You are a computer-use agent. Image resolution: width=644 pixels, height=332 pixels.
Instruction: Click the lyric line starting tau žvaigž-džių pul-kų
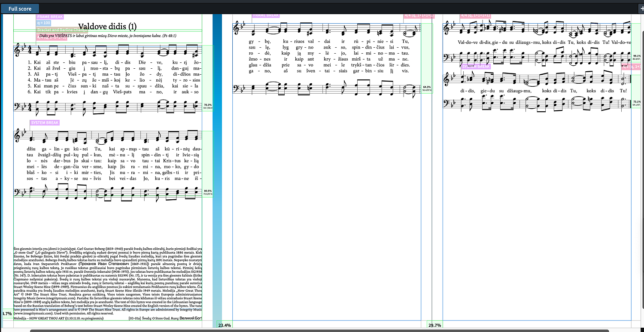pyautogui.click(x=114, y=155)
